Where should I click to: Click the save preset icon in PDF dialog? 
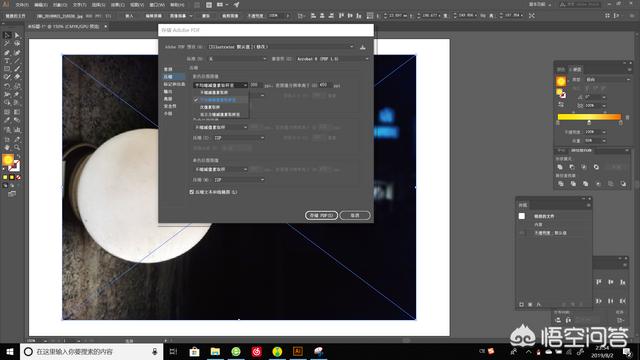[362, 47]
